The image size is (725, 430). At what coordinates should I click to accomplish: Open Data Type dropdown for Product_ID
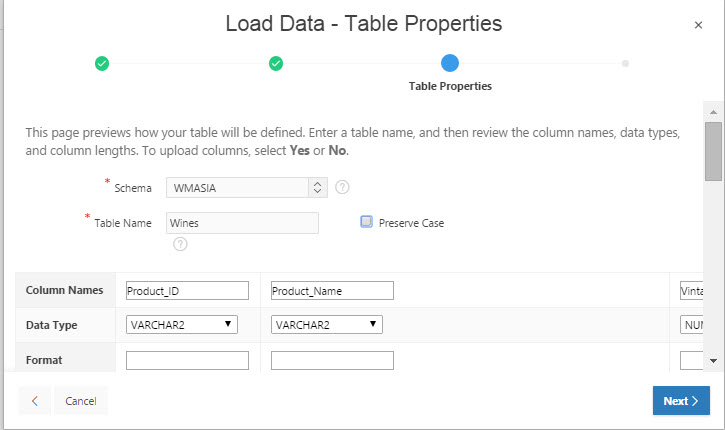(183, 324)
